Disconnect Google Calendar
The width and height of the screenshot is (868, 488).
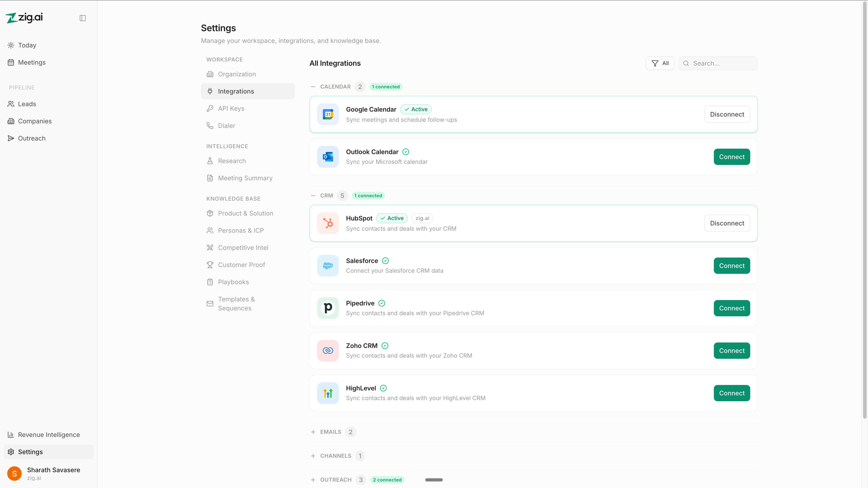click(x=727, y=115)
